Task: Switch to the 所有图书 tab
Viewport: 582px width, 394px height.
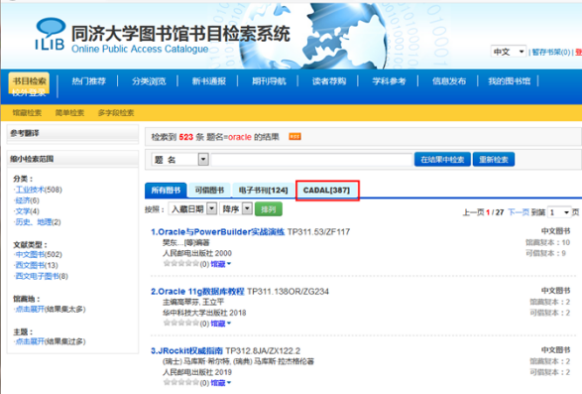Action: 166,190
